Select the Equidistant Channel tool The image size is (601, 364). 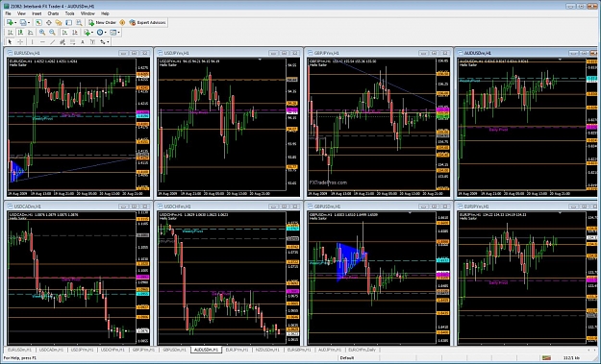point(63,41)
